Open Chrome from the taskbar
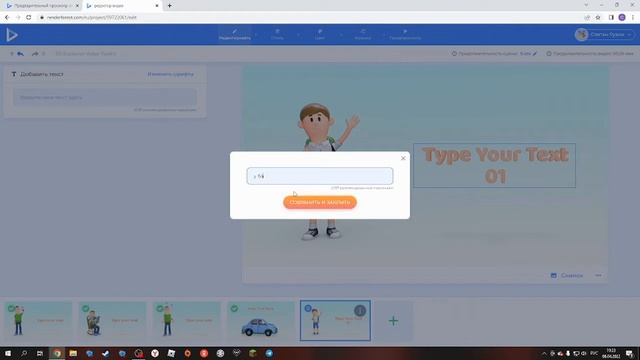 tap(57, 353)
